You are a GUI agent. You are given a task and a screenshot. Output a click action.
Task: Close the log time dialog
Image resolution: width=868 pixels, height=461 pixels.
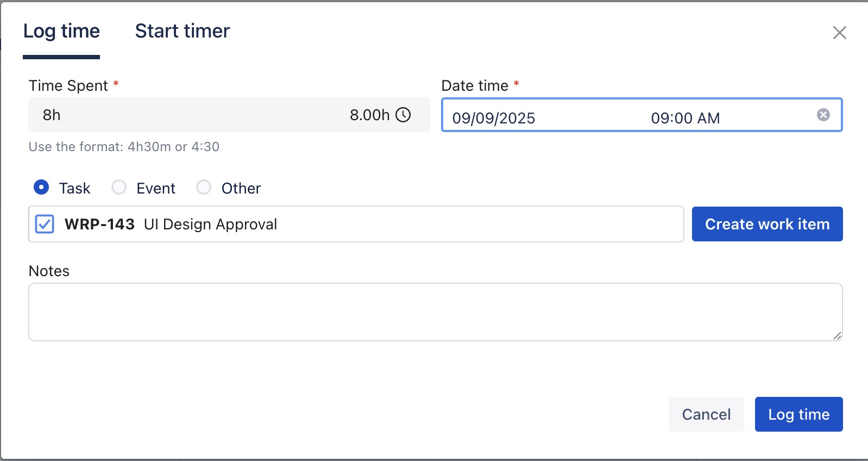coord(839,33)
